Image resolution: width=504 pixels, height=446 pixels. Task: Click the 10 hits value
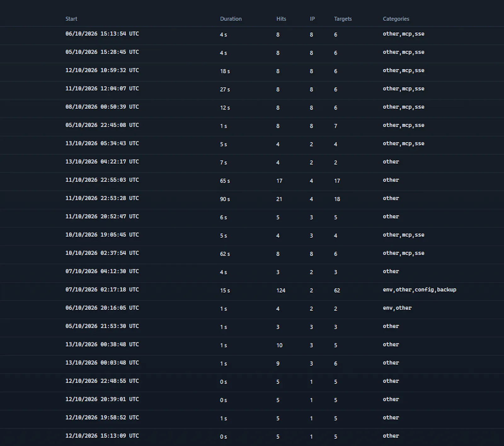(x=279, y=345)
